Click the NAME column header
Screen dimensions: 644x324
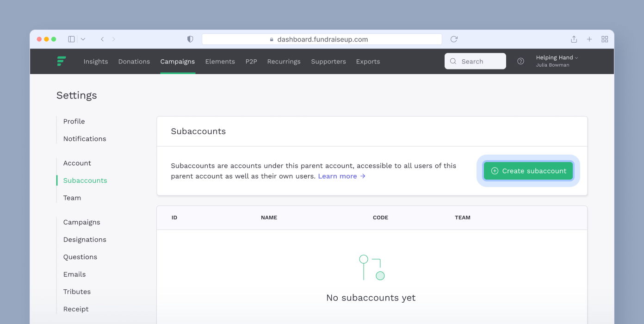click(269, 218)
